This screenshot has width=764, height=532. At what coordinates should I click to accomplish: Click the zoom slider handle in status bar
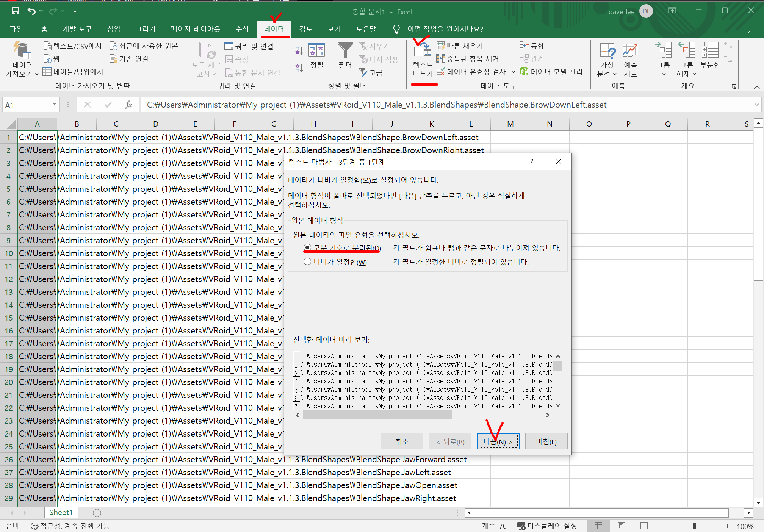694,526
